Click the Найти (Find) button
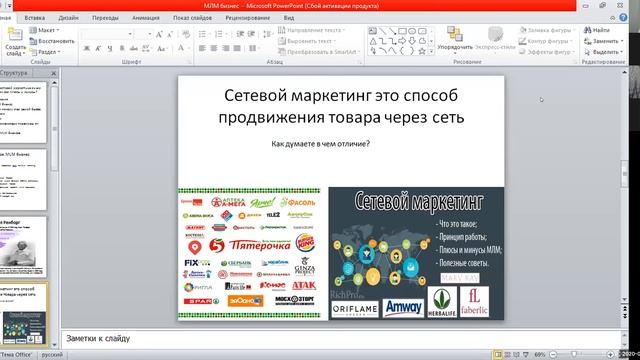 coord(597,30)
